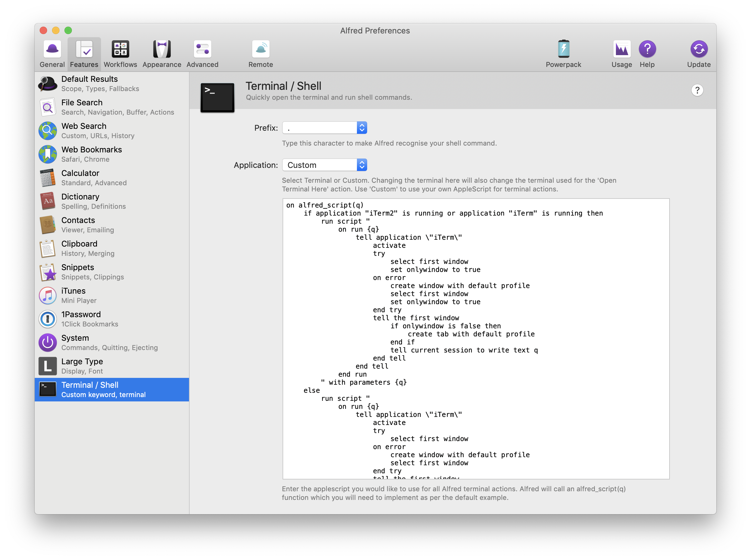Select the File Search magnifier icon

tap(48, 107)
